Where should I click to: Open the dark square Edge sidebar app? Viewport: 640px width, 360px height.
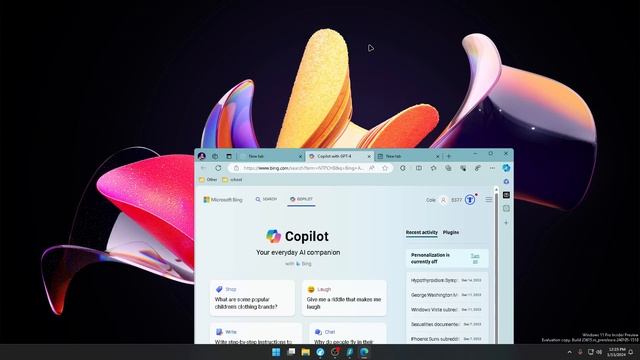[506, 195]
